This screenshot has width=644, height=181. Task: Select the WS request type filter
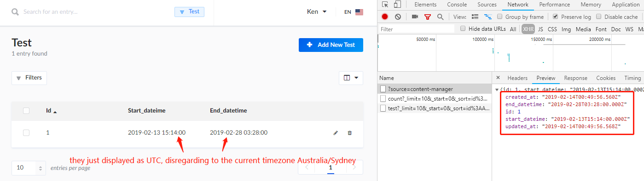coord(629,29)
